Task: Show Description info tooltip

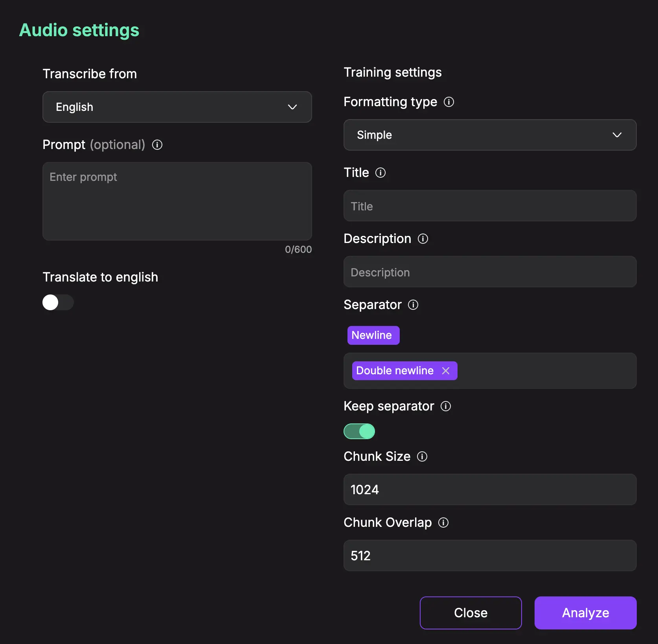Action: coord(423,239)
